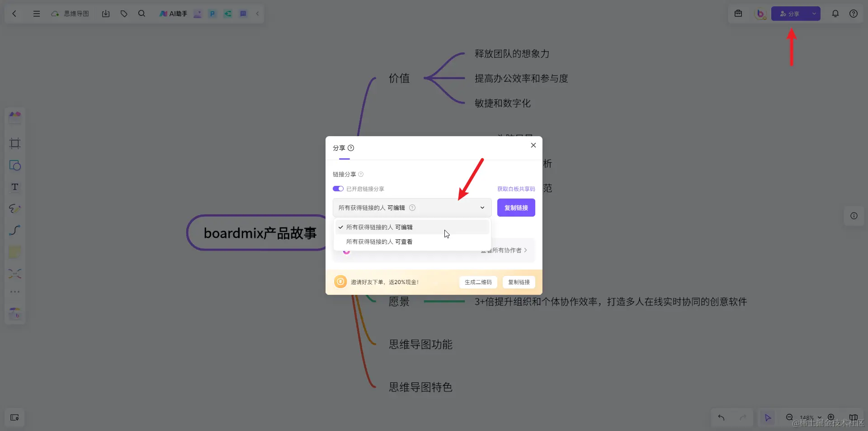Click 生成二维码 button
The height and width of the screenshot is (431, 868).
coord(478,282)
